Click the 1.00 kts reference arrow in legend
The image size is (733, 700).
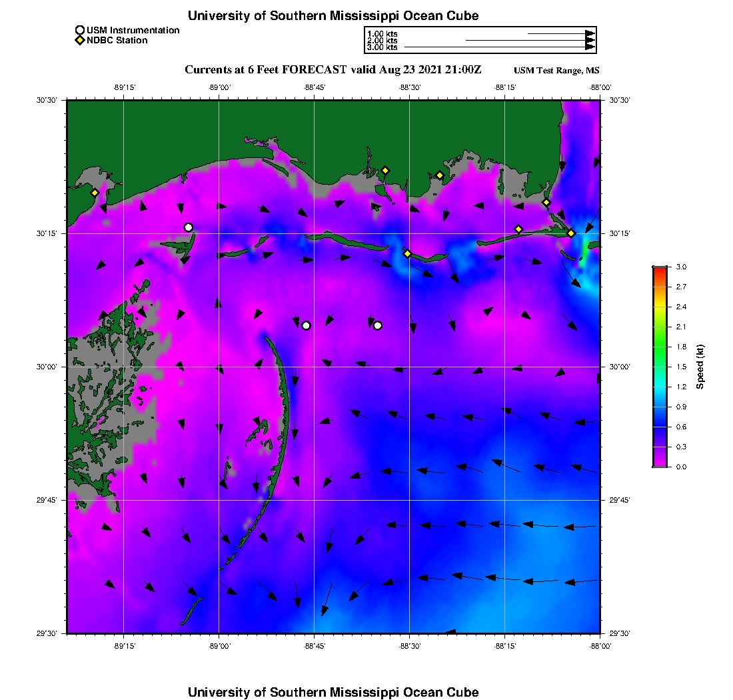(560, 33)
